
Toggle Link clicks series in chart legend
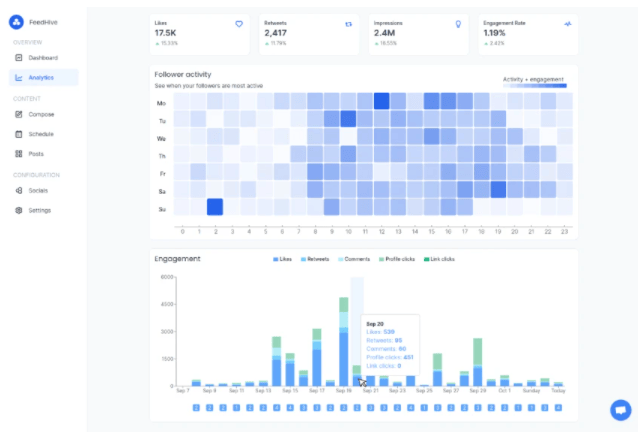437,260
